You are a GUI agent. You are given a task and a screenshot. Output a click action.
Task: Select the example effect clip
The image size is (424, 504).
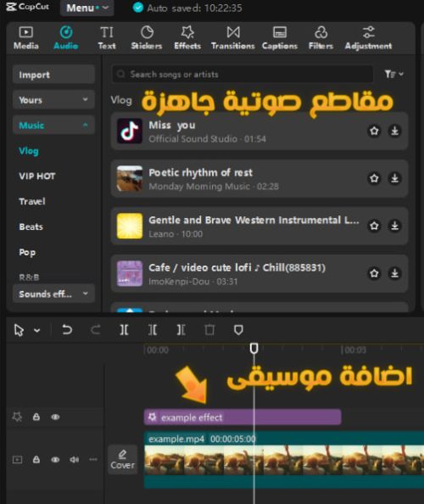243,417
